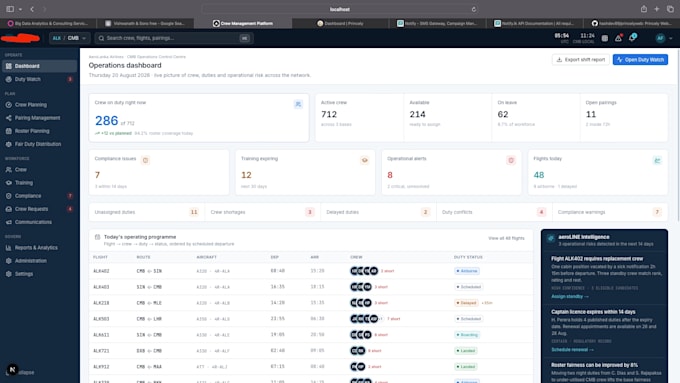Select the Duty conflicts counter
This screenshot has height=383, width=680.
point(494,212)
